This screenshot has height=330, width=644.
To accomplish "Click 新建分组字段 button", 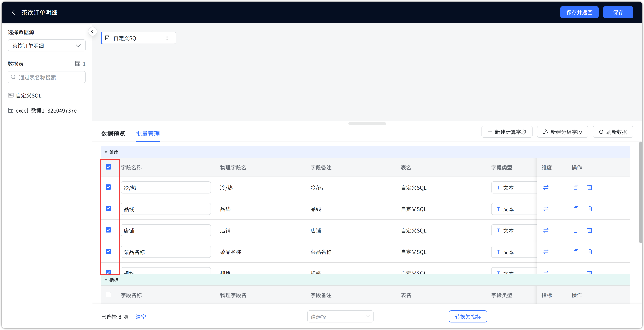I will (x=562, y=132).
